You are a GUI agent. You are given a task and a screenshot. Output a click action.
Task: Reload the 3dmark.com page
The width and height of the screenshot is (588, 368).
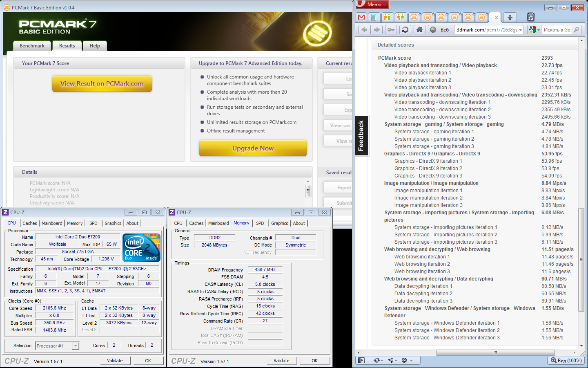(x=405, y=29)
